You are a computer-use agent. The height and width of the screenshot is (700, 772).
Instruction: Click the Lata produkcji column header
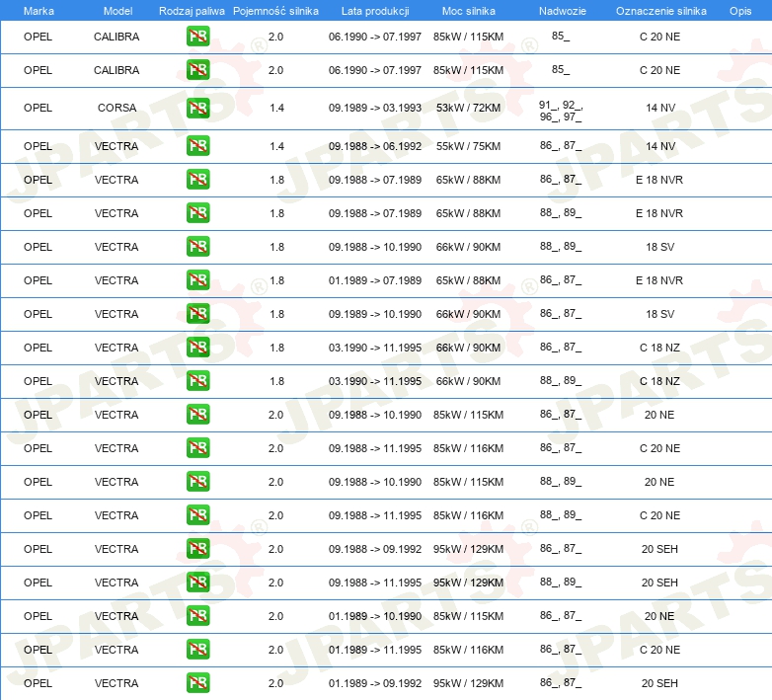(x=375, y=11)
